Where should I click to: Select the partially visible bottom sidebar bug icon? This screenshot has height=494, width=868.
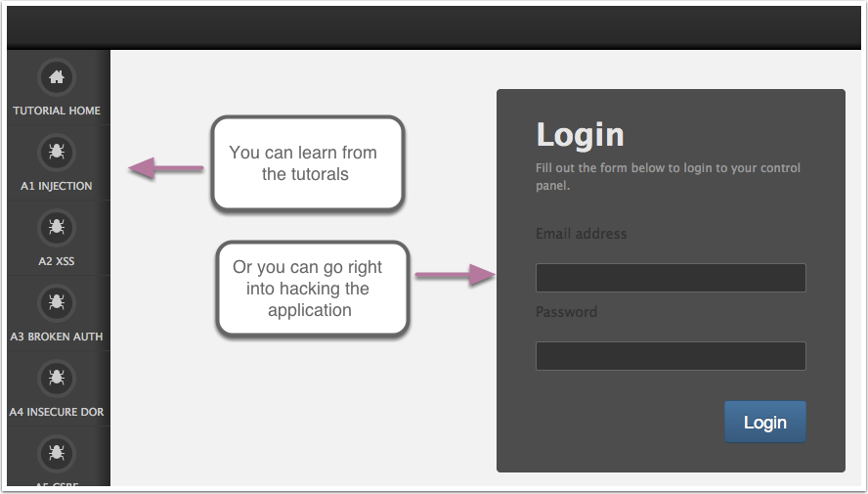tap(57, 453)
